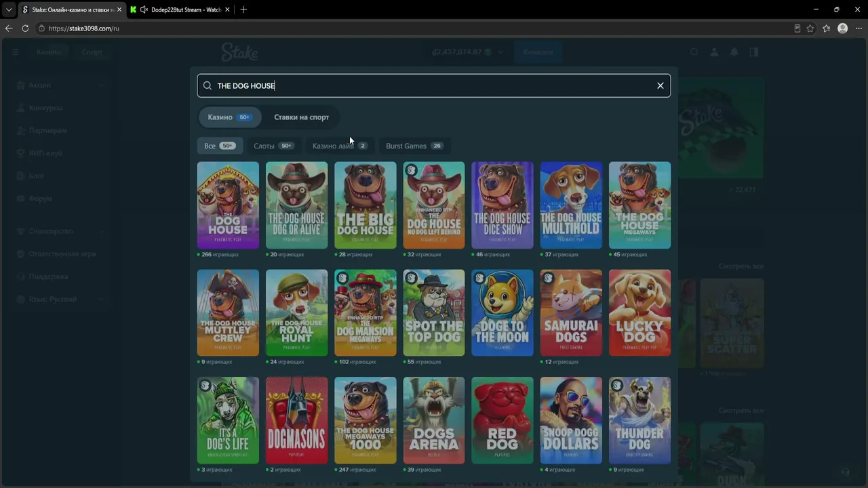View site info via padlock icon
Screen dimensions: 868x488
pyautogui.click(x=41, y=28)
